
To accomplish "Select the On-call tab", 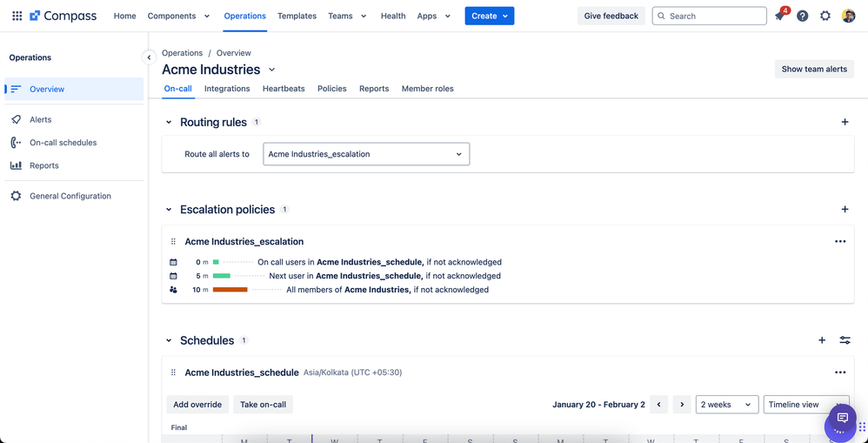I will tap(178, 89).
